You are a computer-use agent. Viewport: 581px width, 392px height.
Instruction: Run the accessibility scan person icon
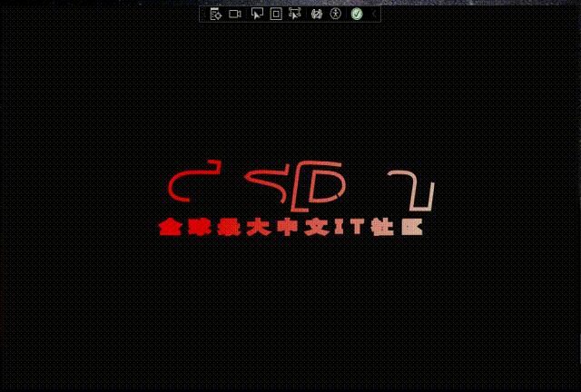pyautogui.click(x=336, y=14)
